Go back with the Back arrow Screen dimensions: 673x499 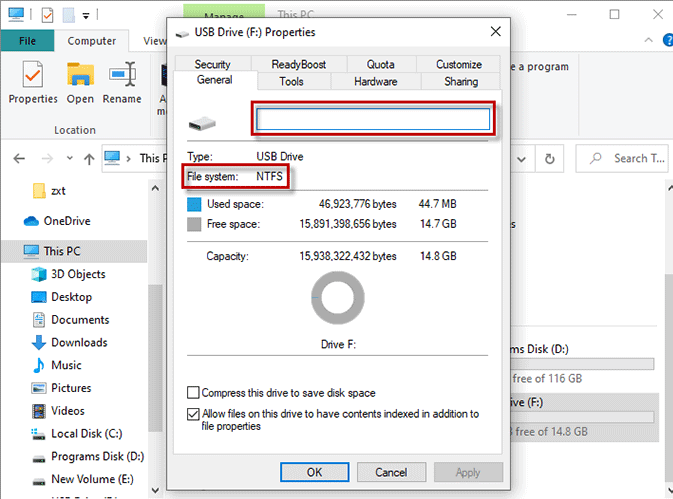coord(19,159)
